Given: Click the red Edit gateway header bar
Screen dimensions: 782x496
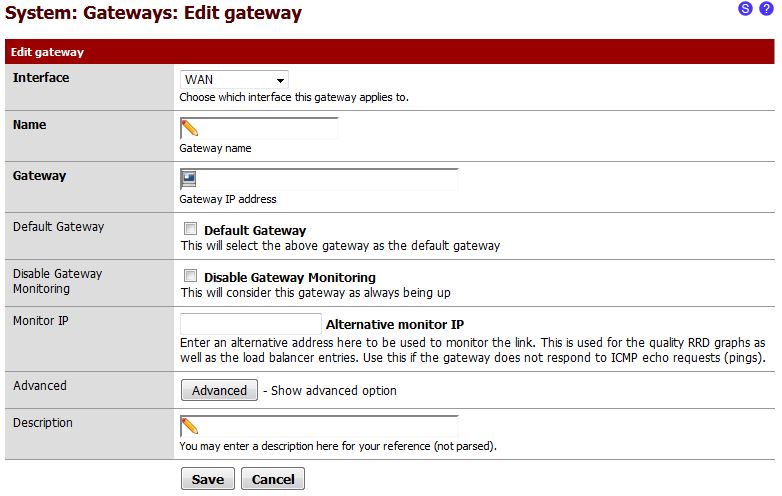Looking at the screenshot, I should 390,52.
